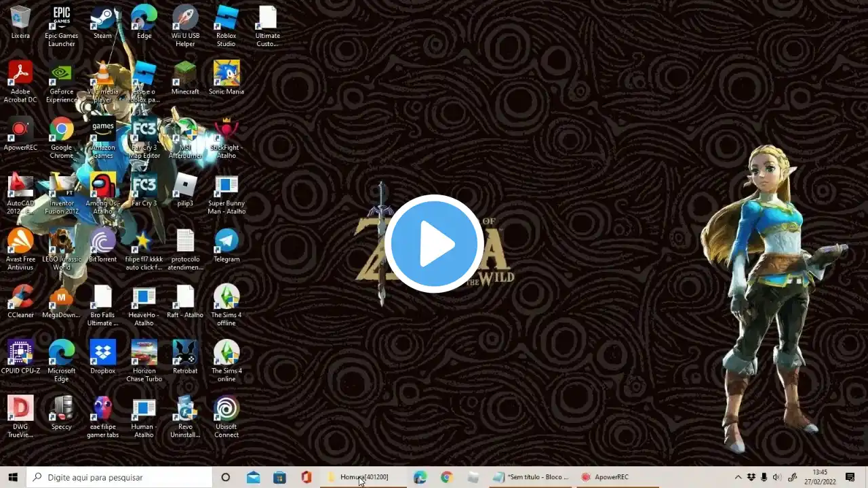Select the Horizon Chase Turbo icon
Viewport: 868px width, 488px height.
point(144,361)
